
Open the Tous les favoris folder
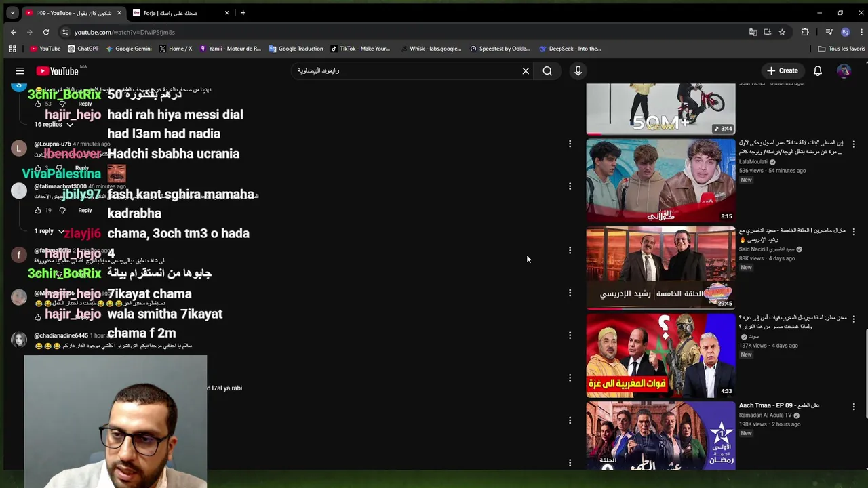tap(842, 49)
